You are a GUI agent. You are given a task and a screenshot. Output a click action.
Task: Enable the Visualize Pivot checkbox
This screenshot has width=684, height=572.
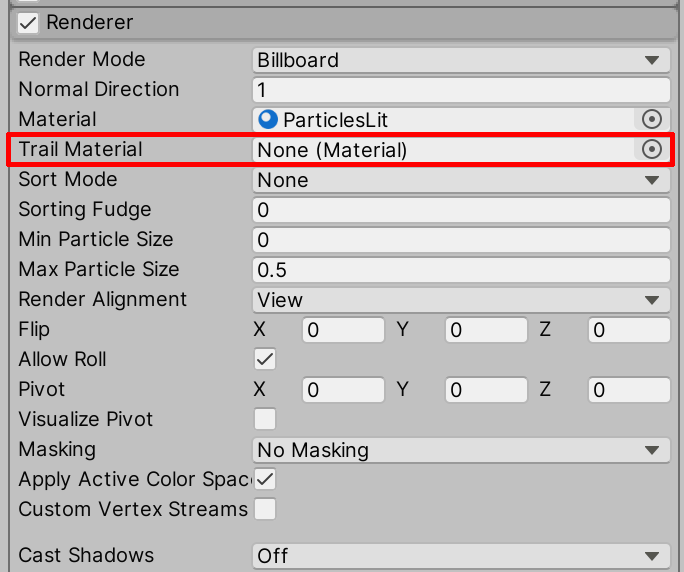[265, 419]
